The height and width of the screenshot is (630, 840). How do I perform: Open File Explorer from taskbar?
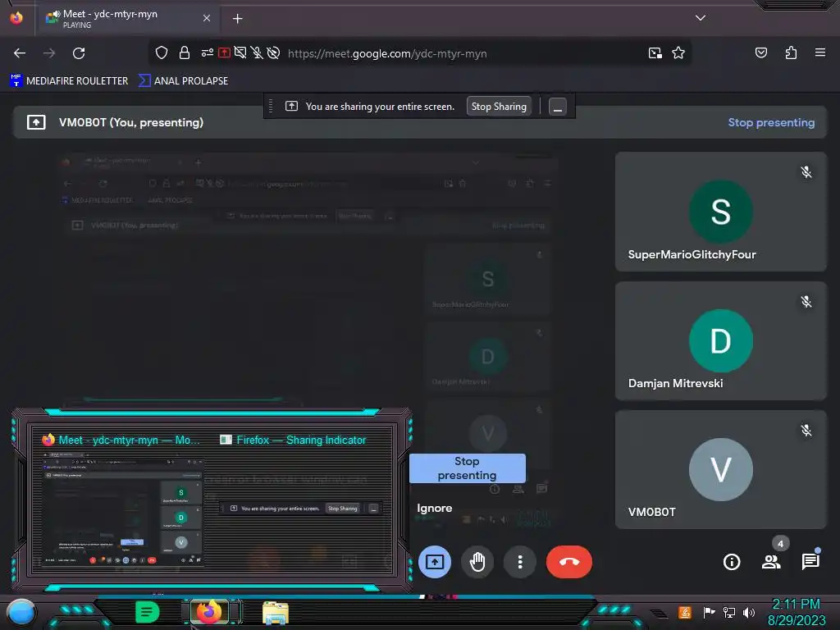(276, 613)
